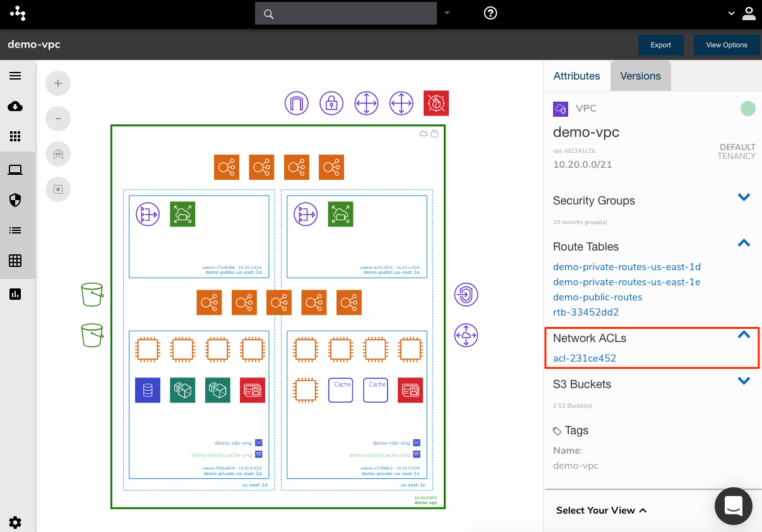Open the View Options menu
Screen dimensions: 762x532
[x=727, y=45]
